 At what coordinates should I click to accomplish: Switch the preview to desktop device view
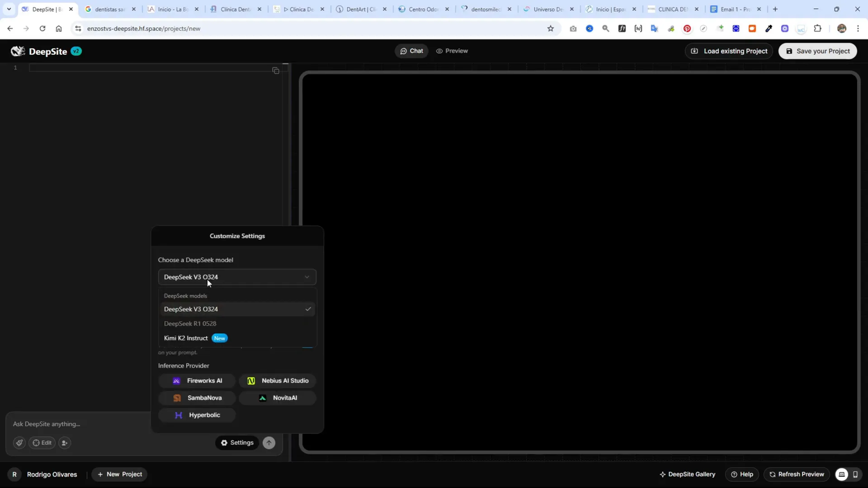[x=842, y=474]
